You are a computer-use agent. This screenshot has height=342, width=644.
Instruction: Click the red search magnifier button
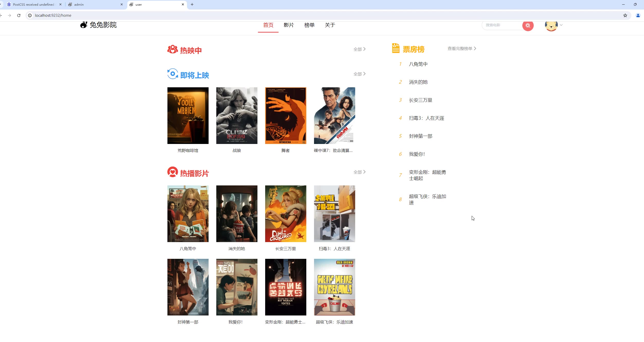tap(528, 25)
